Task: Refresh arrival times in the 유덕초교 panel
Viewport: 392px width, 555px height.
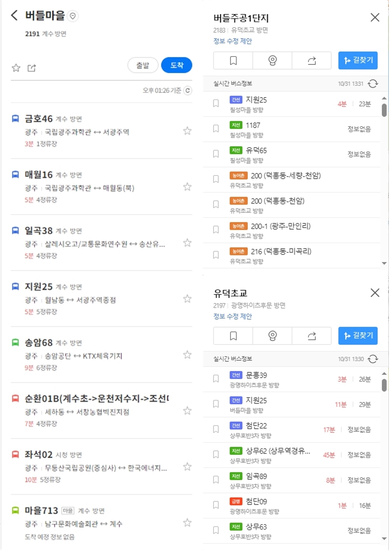Action: [373, 358]
